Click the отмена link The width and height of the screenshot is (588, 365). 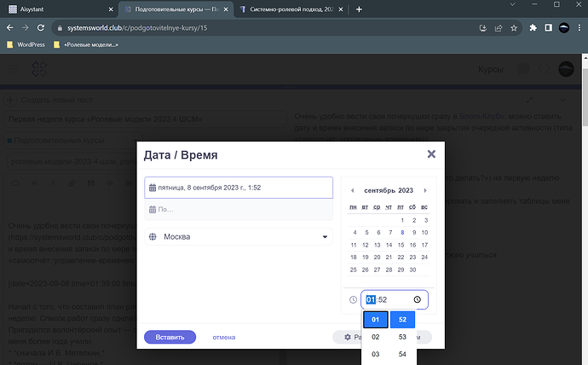(226, 337)
